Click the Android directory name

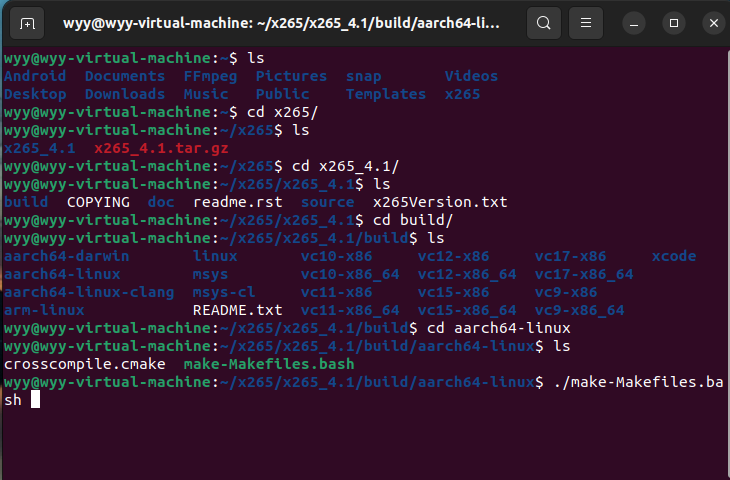coord(35,76)
